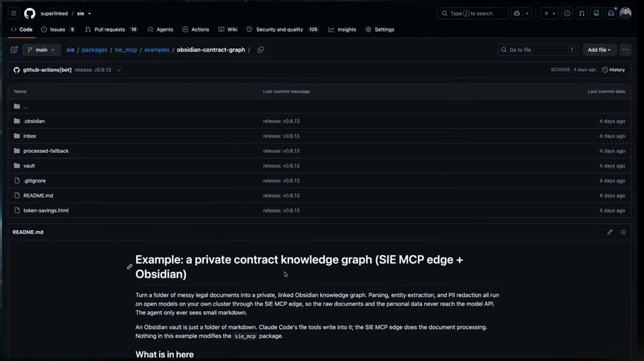
Task: Open the Add file dropdown
Action: [599, 50]
